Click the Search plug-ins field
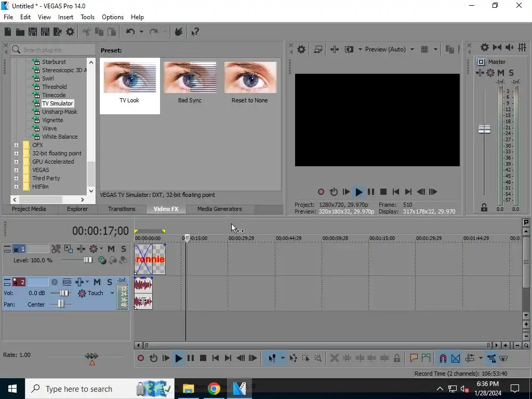 click(52, 49)
